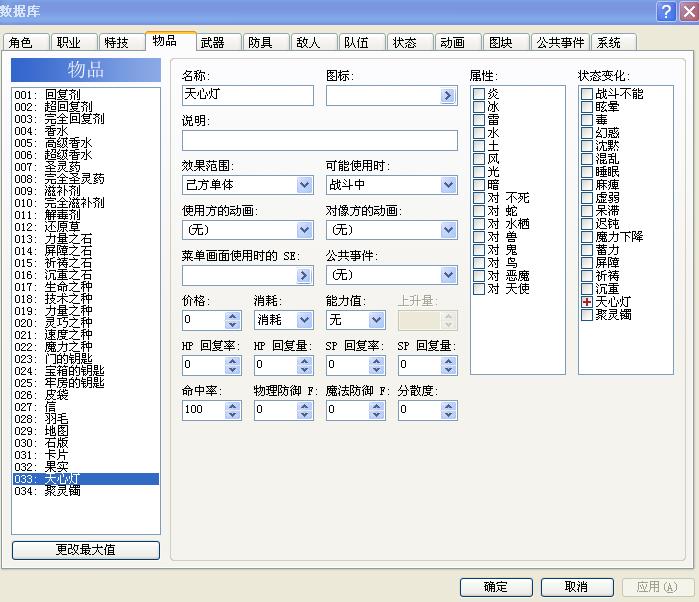Screen dimensions: 699x602
Task: Open the 公共事件 tab
Action: coord(560,42)
